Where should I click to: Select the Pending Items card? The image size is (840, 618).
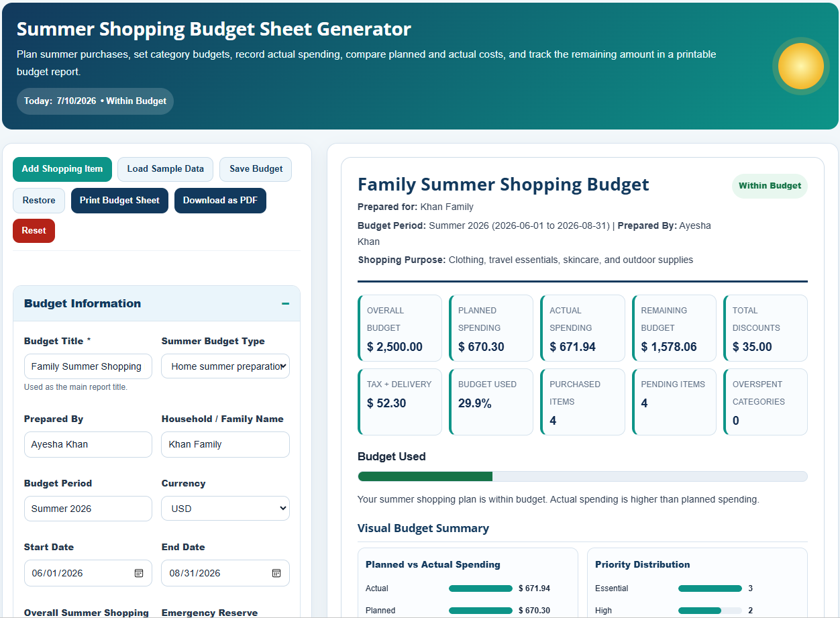coord(674,402)
